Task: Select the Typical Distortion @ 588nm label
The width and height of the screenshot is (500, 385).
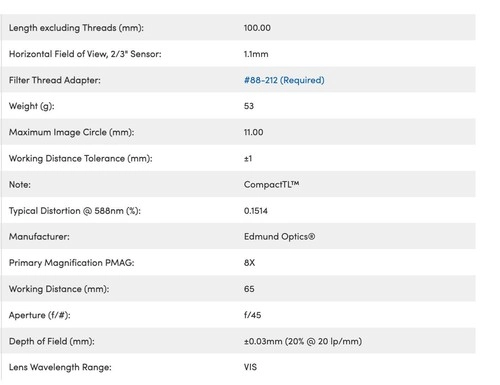Action: click(75, 211)
